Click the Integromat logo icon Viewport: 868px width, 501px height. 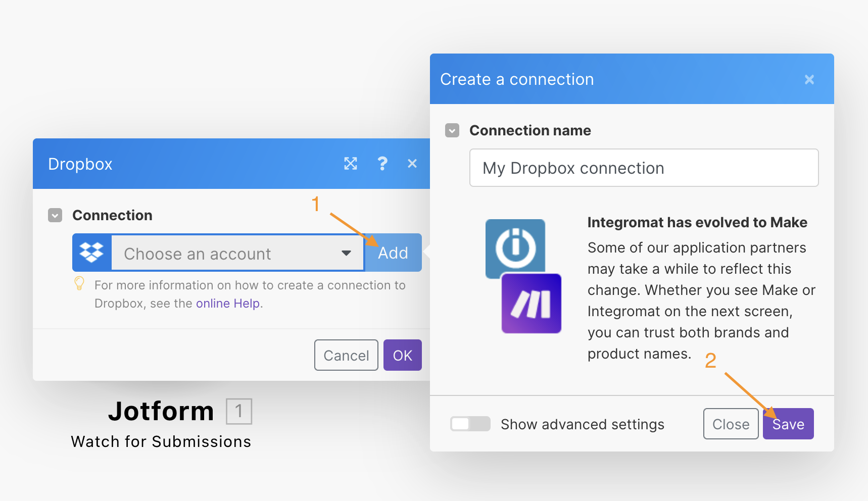click(515, 248)
